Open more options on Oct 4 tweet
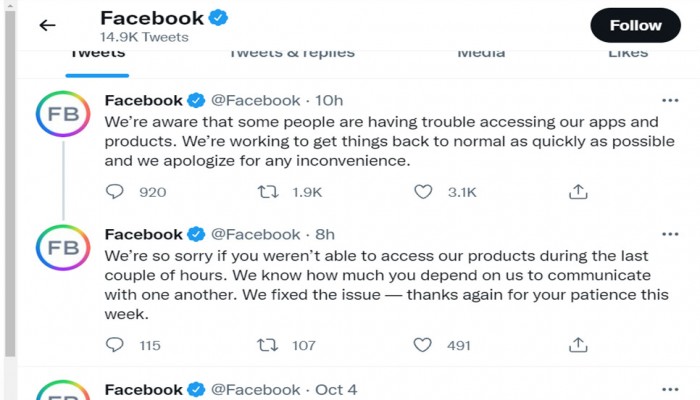 (670, 390)
